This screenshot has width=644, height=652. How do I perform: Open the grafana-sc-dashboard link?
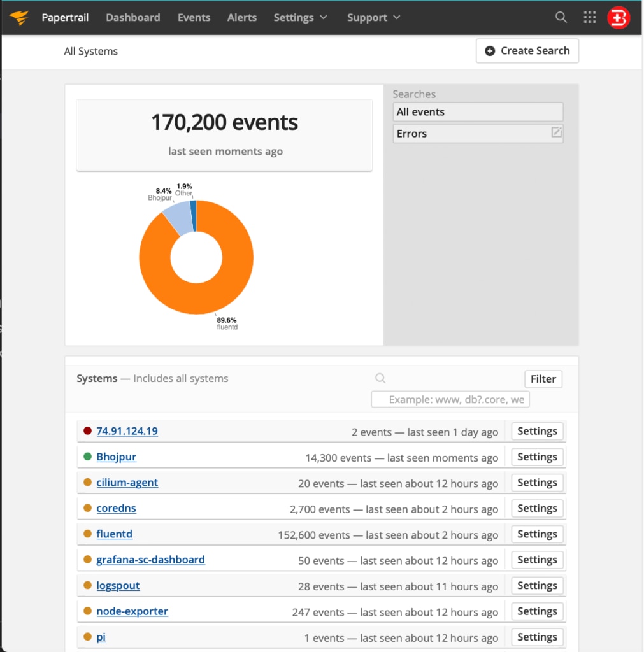[150, 560]
